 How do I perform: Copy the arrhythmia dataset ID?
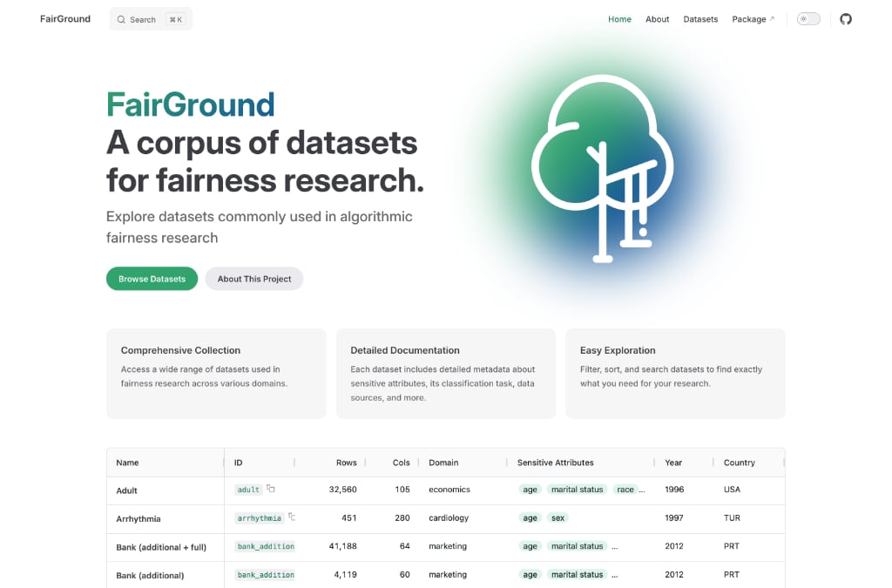[x=291, y=517]
